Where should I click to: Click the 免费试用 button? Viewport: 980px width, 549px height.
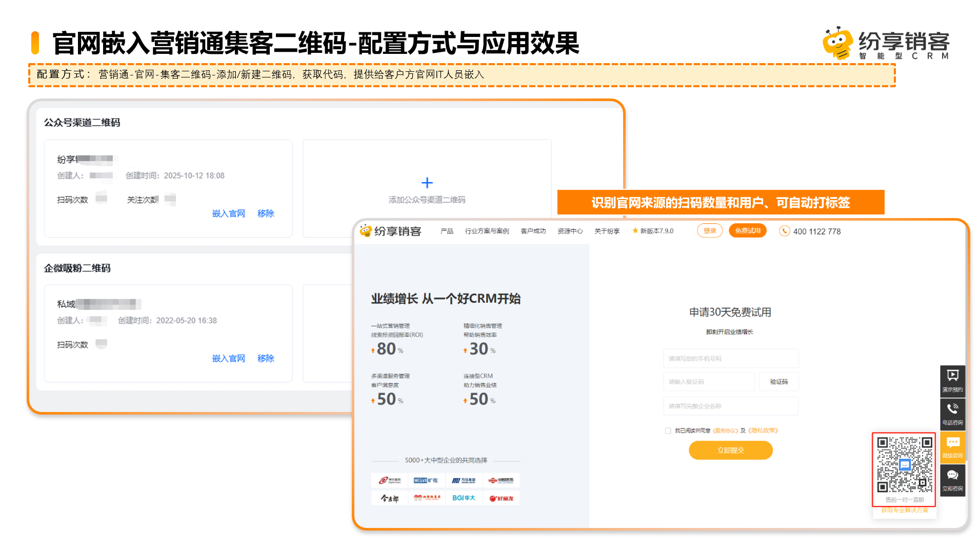tap(747, 231)
